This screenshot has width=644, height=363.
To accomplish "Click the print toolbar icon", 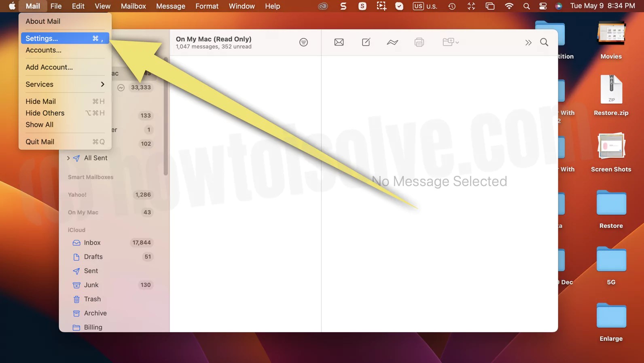I will click(419, 42).
